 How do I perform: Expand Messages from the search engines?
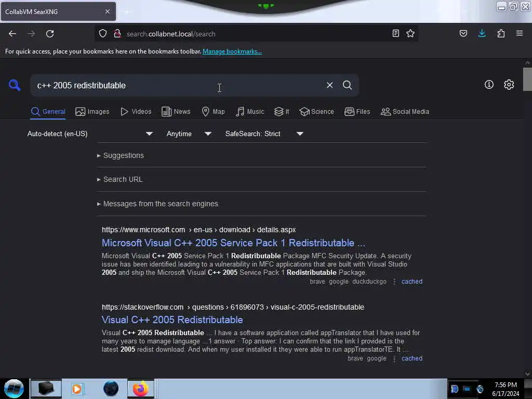pos(157,204)
